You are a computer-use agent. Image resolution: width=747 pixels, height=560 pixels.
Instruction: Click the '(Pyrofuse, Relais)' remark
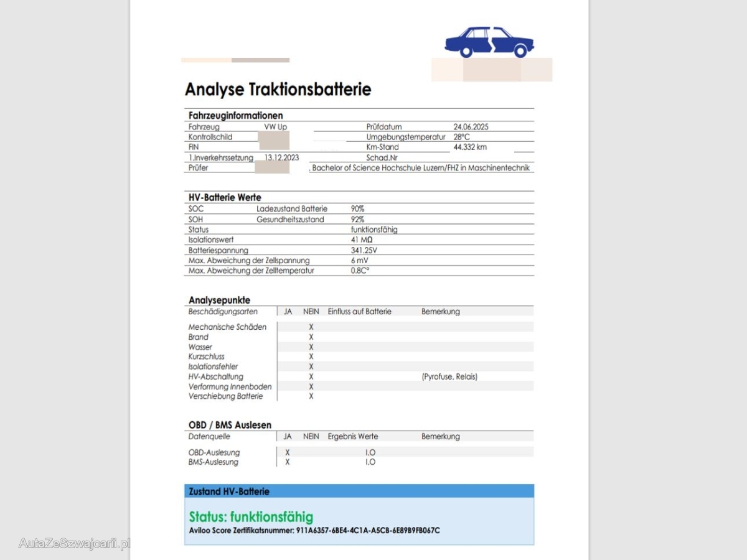[x=449, y=377]
